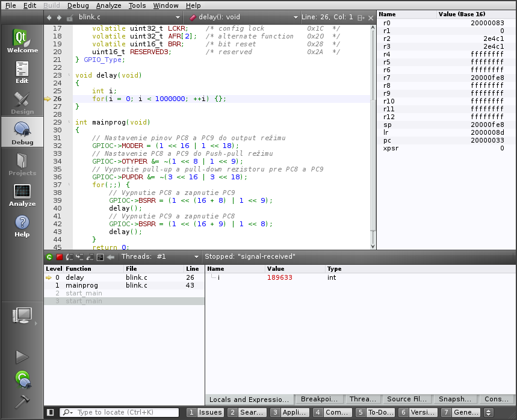Open the Tools menu
The image size is (517, 420).
(x=137, y=5)
